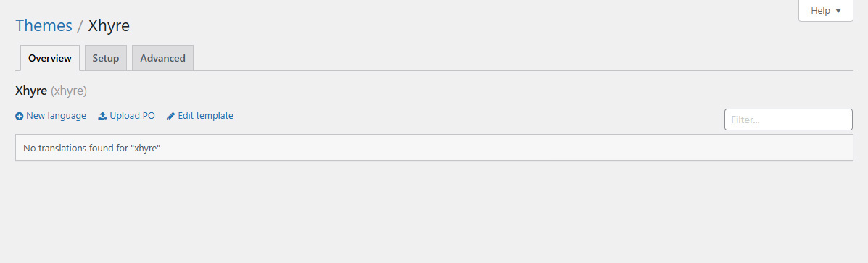Click the pencil icon beside Edit template
This screenshot has width=868, height=263.
pyautogui.click(x=170, y=116)
